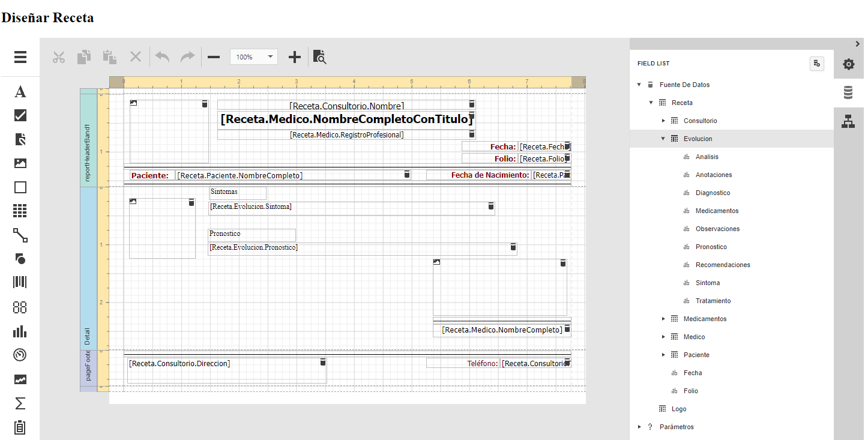868x440 pixels.
Task: Select the [Receta.Paciente.NombreCompleto] label
Action: [294, 175]
